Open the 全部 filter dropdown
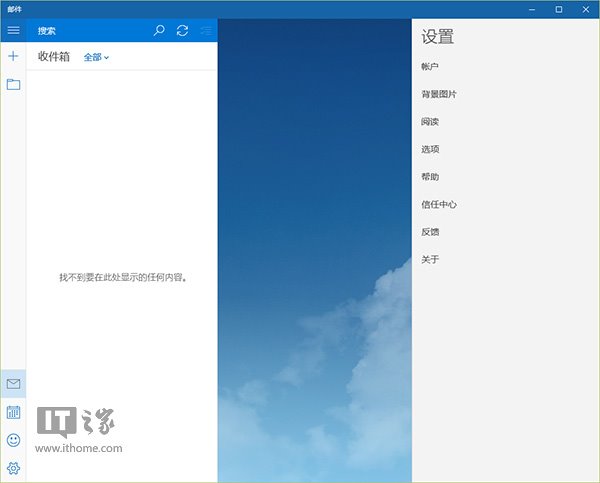This screenshot has width=600, height=483. pyautogui.click(x=96, y=58)
